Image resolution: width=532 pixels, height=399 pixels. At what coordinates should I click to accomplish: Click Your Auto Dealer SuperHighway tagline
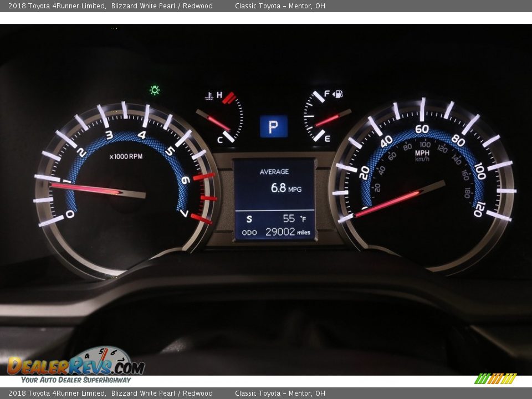(76, 380)
